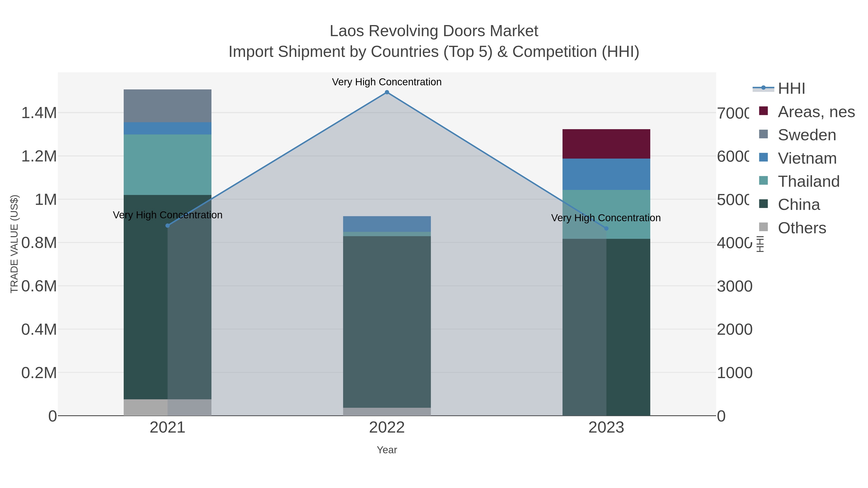Click the Vietnam segment of the 2023 bar

[607, 174]
